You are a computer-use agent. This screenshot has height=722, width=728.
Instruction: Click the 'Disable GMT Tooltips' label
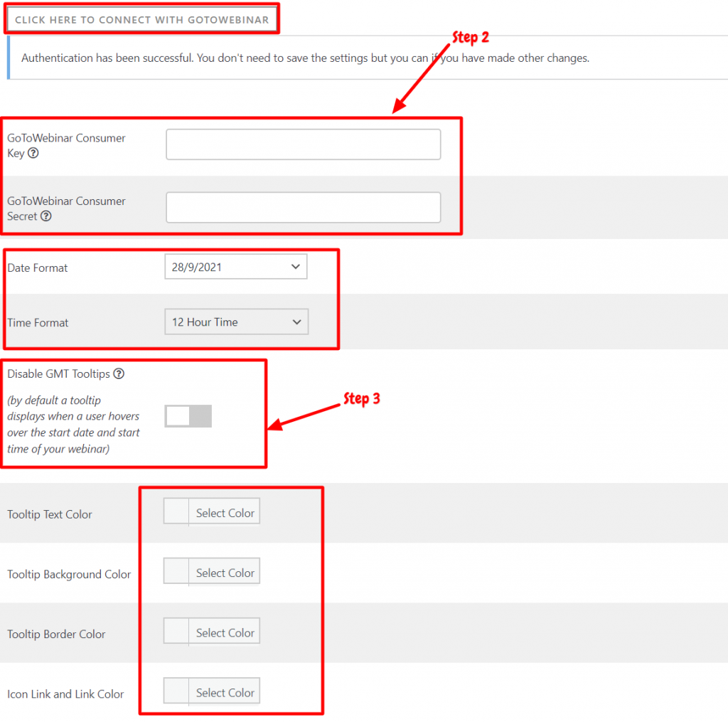(x=58, y=374)
